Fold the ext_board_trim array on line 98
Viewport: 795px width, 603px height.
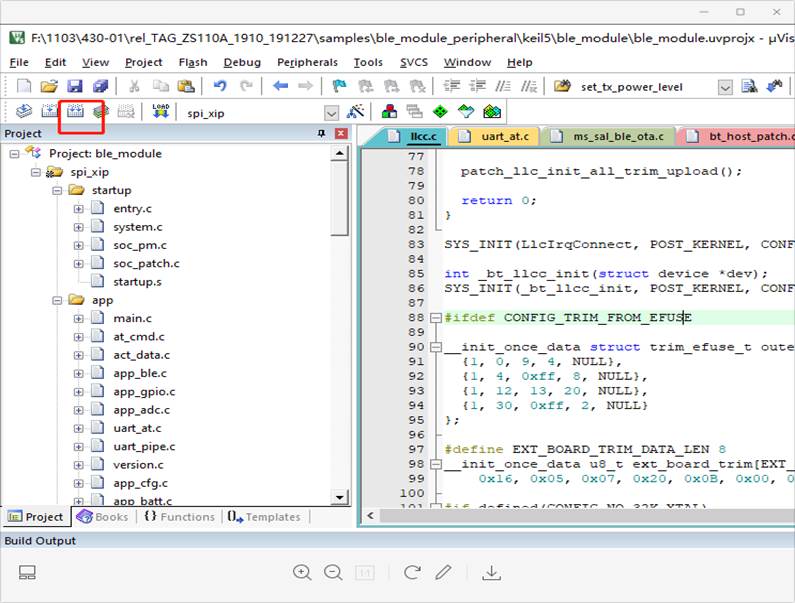(436, 465)
